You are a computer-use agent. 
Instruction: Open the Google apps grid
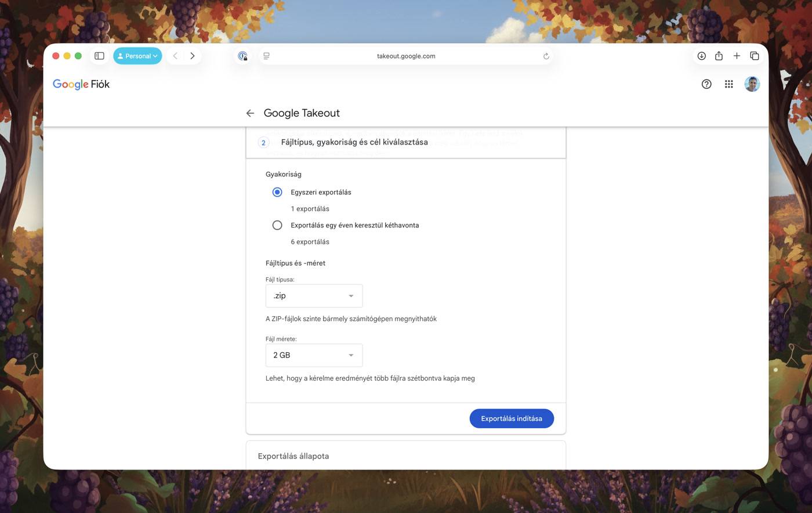point(729,84)
